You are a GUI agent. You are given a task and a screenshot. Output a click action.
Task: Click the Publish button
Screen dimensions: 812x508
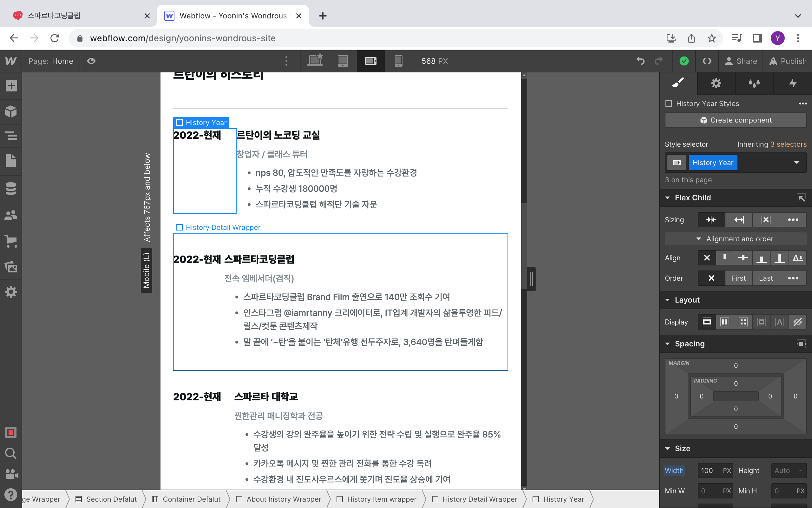tap(788, 61)
